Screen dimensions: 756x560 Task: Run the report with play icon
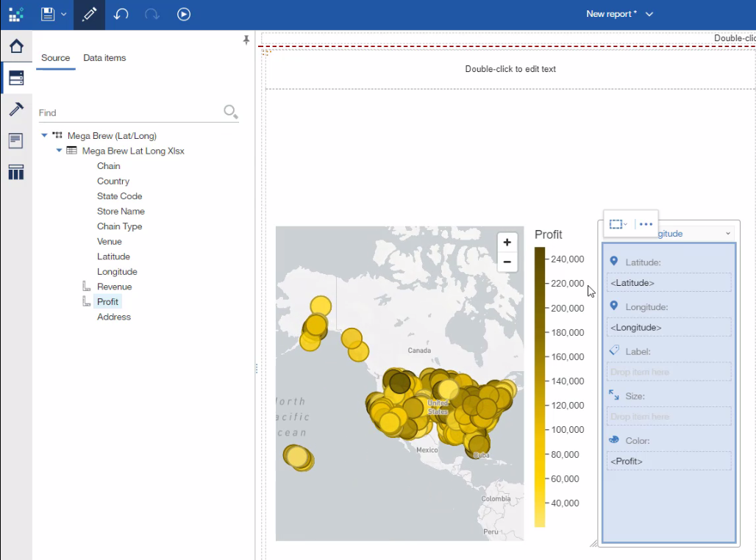184,14
